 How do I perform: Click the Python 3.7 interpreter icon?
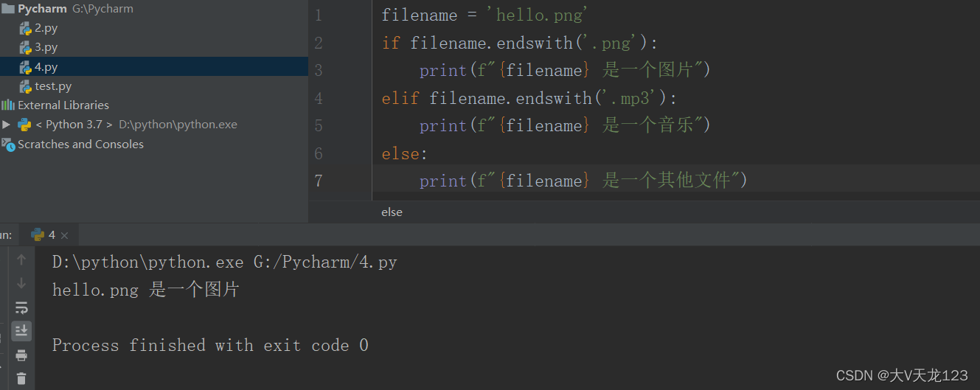tap(24, 124)
